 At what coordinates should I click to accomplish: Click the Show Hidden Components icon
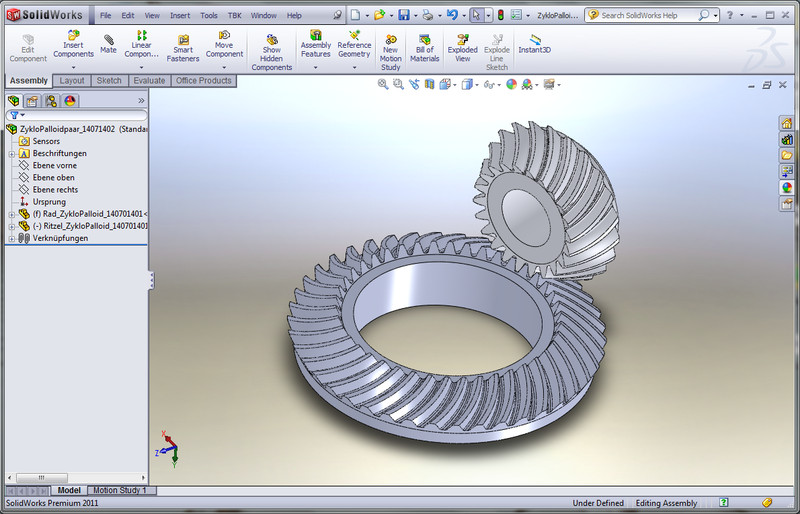pos(271,46)
